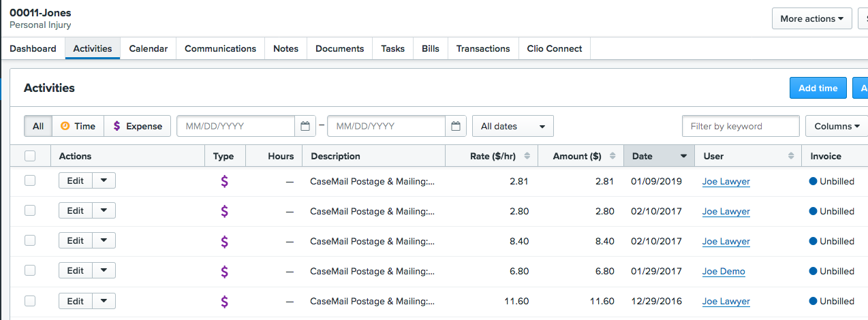Open the Transactions tab
868x320 pixels.
click(x=483, y=48)
